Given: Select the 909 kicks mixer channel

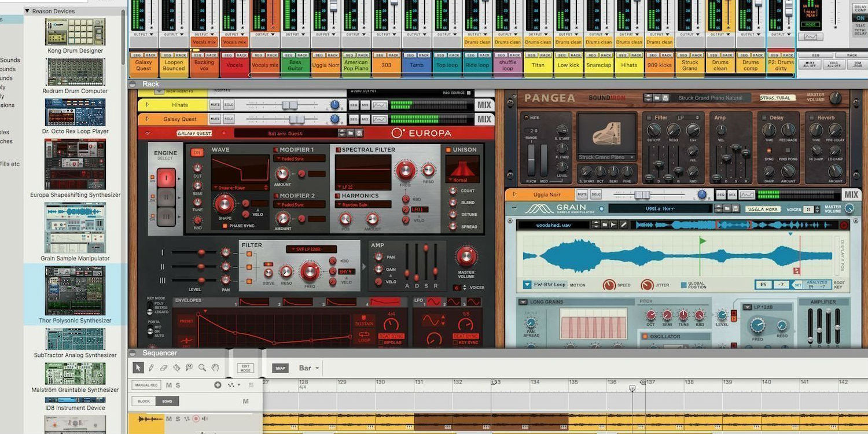Looking at the screenshot, I should [660, 65].
